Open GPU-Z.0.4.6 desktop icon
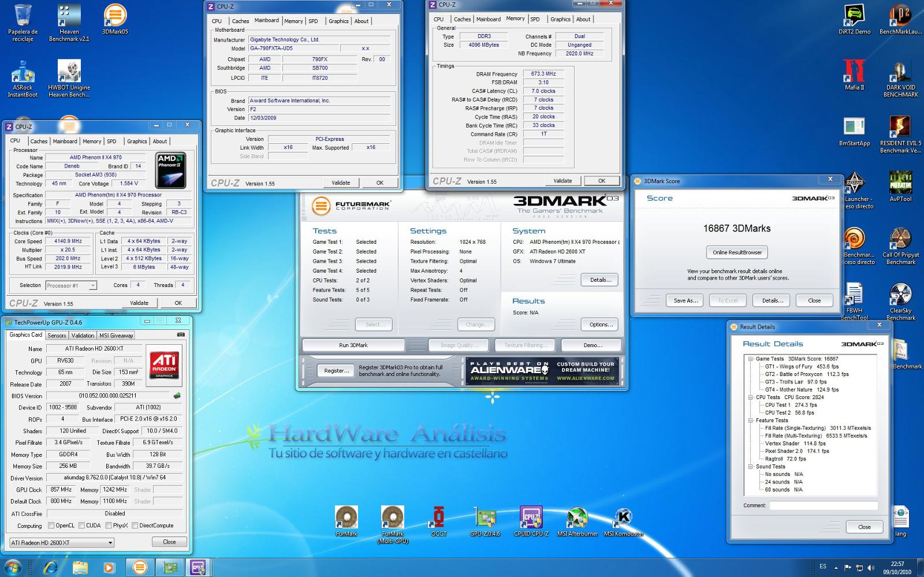This screenshot has height=577, width=924. (x=485, y=521)
